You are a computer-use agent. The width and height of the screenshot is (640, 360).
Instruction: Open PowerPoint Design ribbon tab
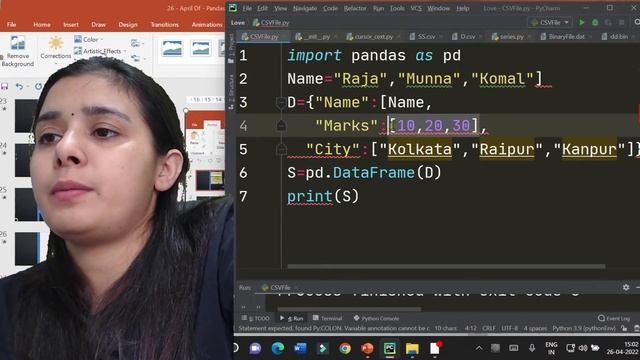point(128,24)
